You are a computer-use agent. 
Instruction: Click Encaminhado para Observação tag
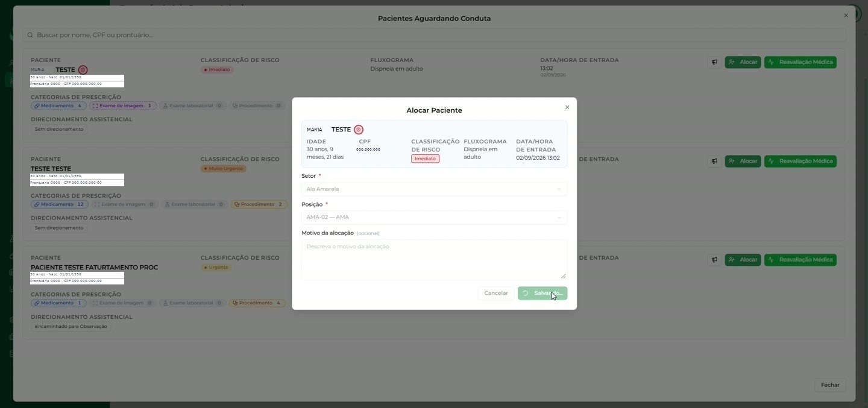tap(71, 327)
